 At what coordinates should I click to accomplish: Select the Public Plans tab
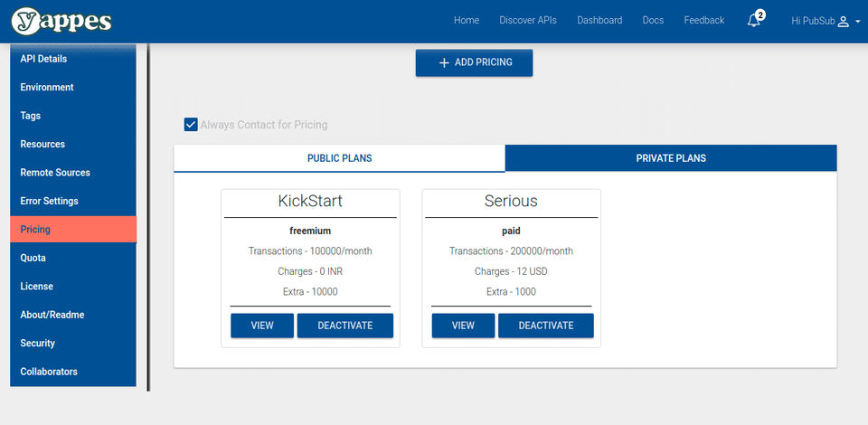click(x=339, y=158)
